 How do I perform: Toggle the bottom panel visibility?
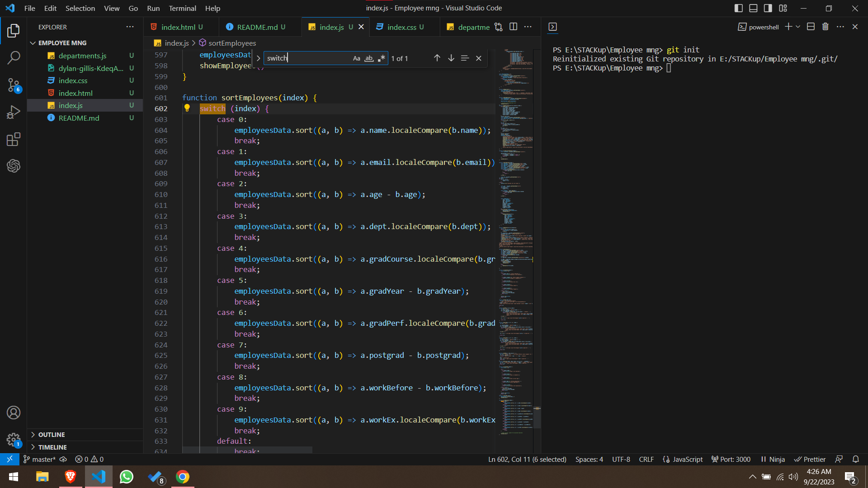click(753, 8)
